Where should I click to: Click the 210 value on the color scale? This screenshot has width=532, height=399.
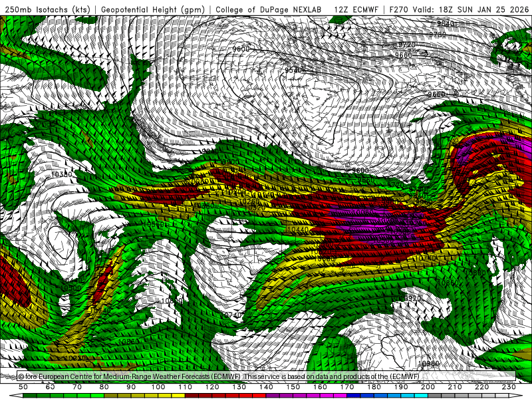(x=455, y=387)
